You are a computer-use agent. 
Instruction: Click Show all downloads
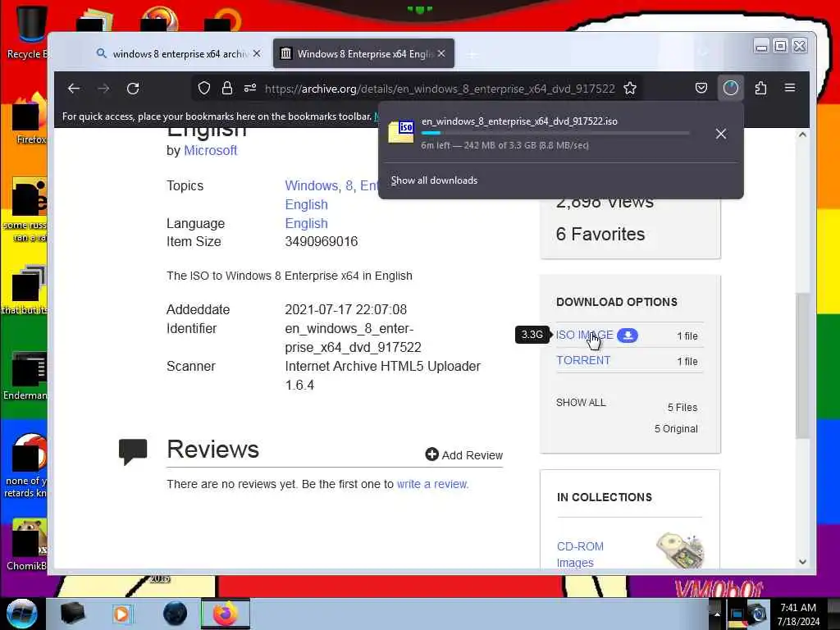(x=434, y=180)
